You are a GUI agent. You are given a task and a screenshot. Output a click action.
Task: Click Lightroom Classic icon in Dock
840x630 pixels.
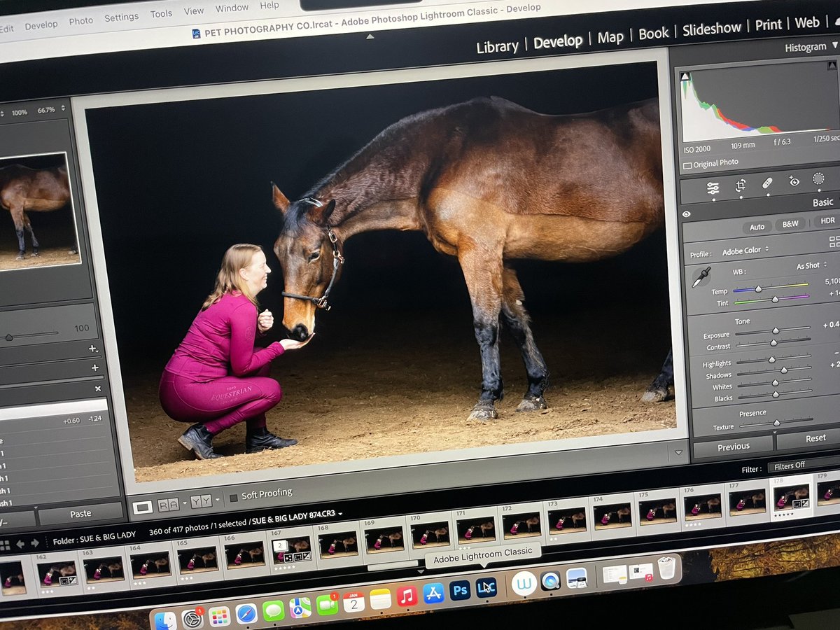[486, 587]
